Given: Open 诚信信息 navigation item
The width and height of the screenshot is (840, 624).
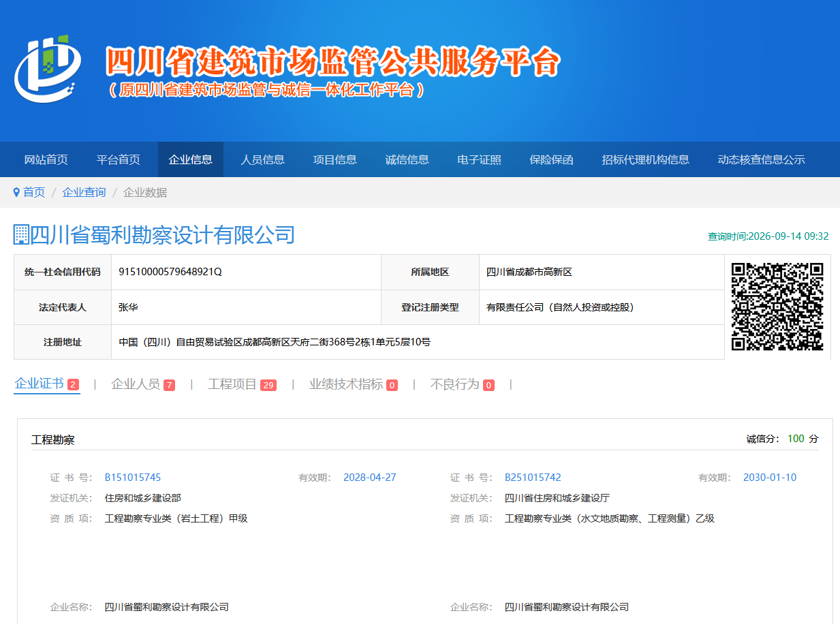Looking at the screenshot, I should pos(407,159).
